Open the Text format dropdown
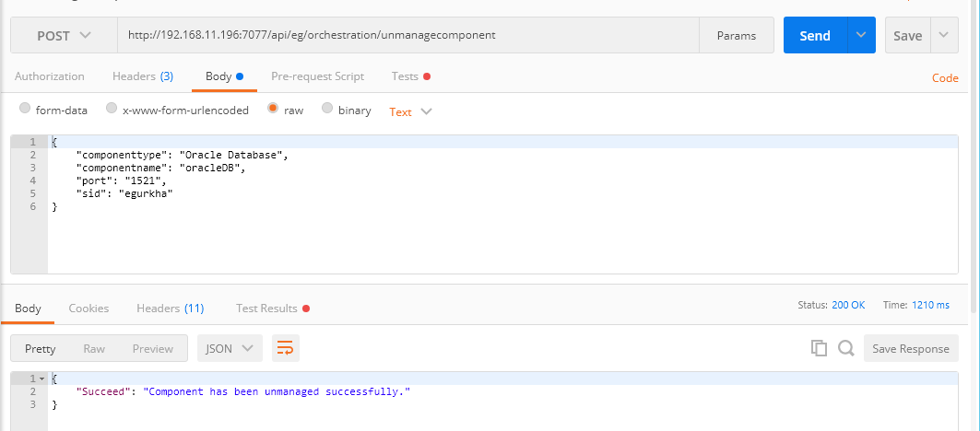Viewport: 980px width, 431px height. tap(410, 111)
